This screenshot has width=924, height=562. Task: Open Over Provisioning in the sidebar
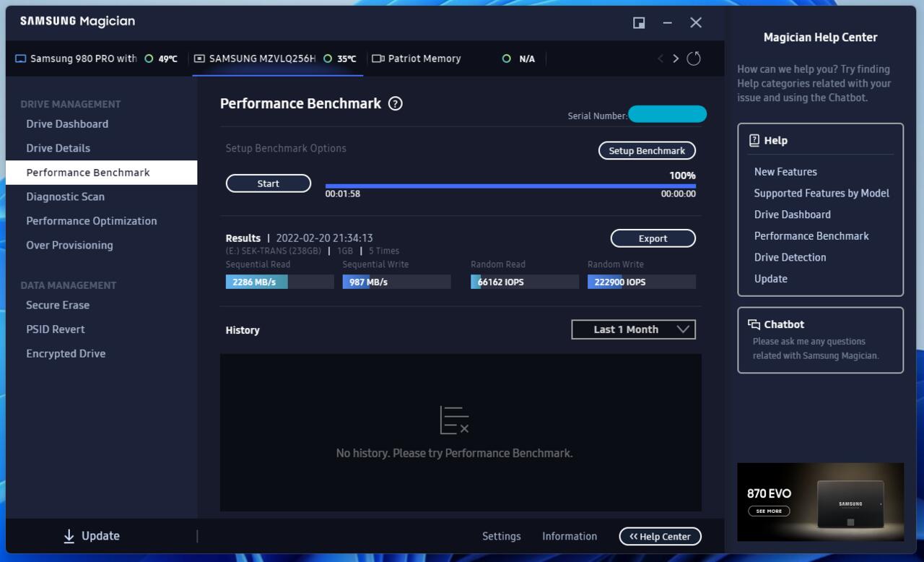[x=70, y=245]
